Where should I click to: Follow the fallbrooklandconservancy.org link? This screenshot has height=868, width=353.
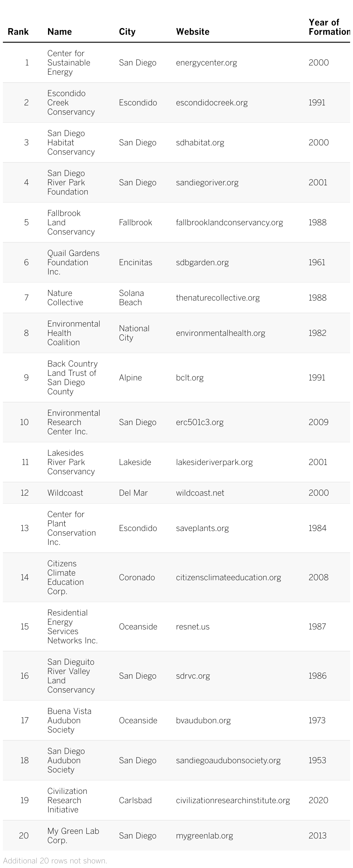229,222
